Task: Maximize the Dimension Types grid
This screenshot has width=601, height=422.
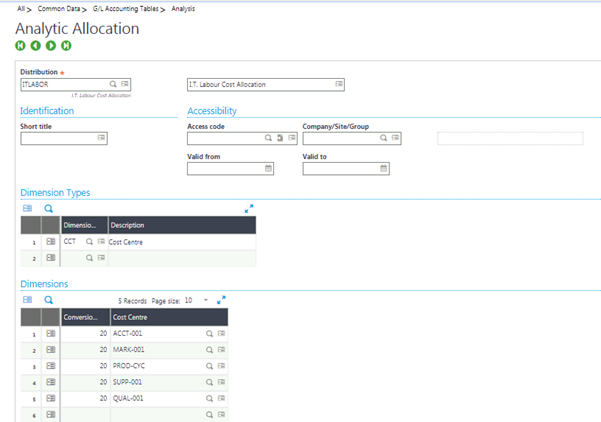Action: 249,208
